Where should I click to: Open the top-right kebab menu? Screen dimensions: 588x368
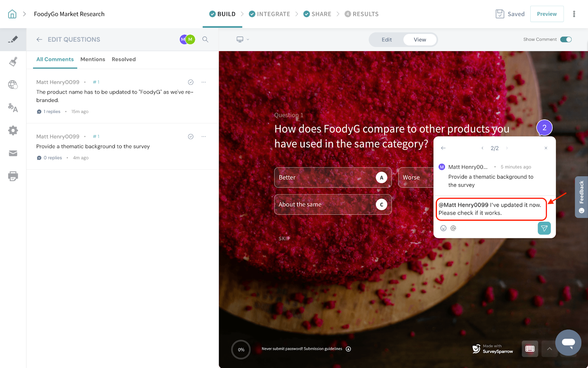(574, 14)
